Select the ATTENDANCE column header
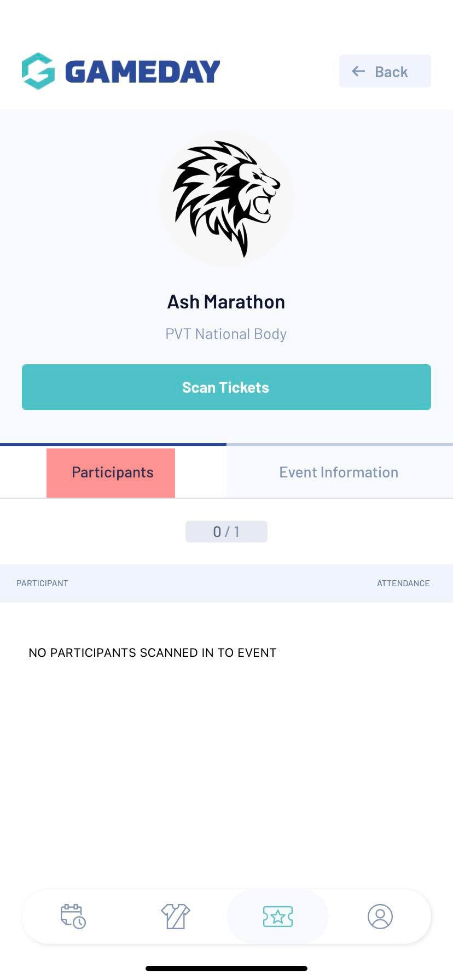 point(403,584)
